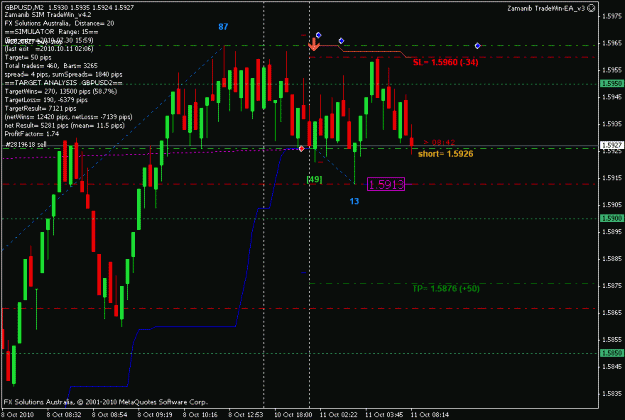The image size is (625, 420).
Task: Select the green 1.5850 price axis tag
Action: click(611, 353)
